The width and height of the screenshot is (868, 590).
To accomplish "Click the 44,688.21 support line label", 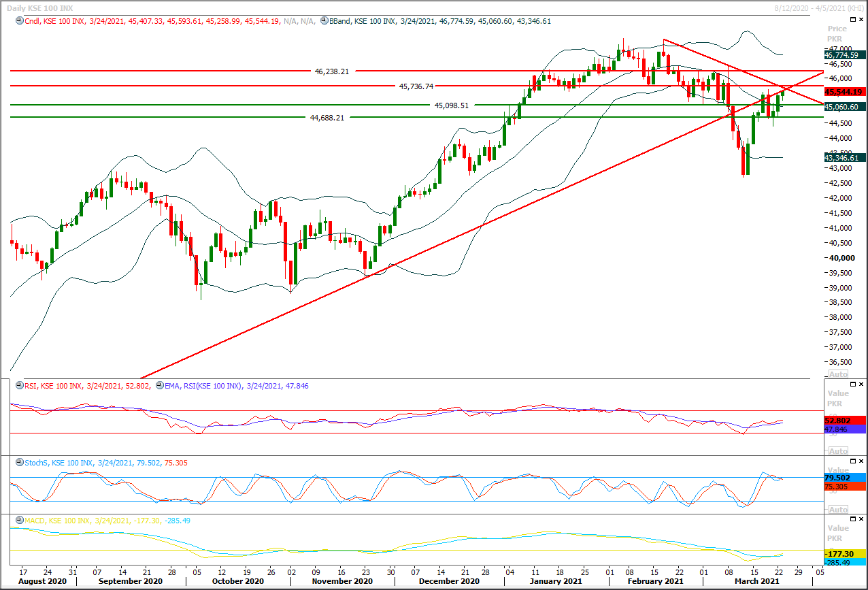I will (327, 118).
